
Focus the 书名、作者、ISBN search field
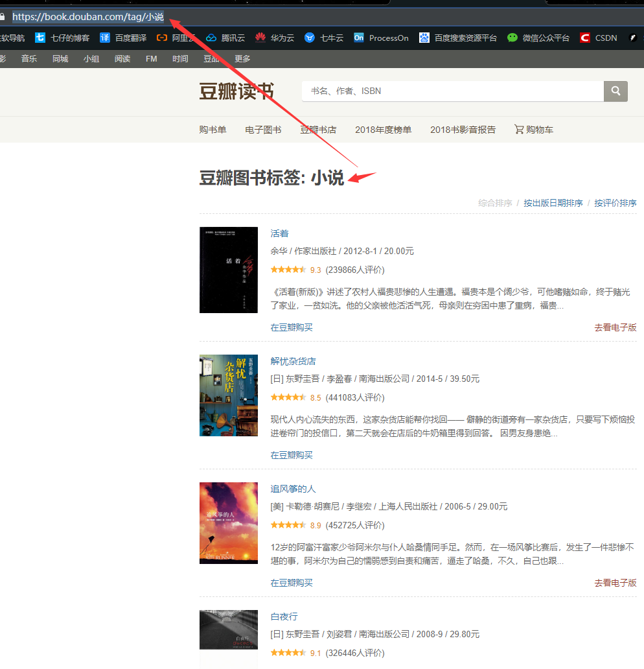[x=452, y=91]
